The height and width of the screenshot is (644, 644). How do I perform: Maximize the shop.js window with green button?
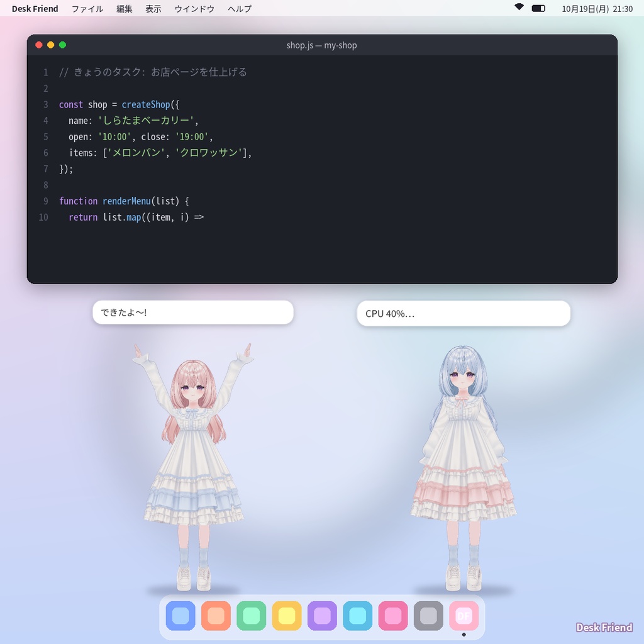[62, 45]
